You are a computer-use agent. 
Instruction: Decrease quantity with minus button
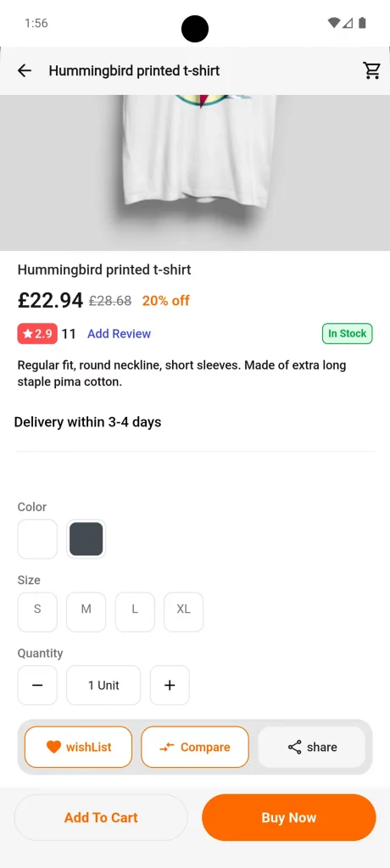[x=37, y=685]
